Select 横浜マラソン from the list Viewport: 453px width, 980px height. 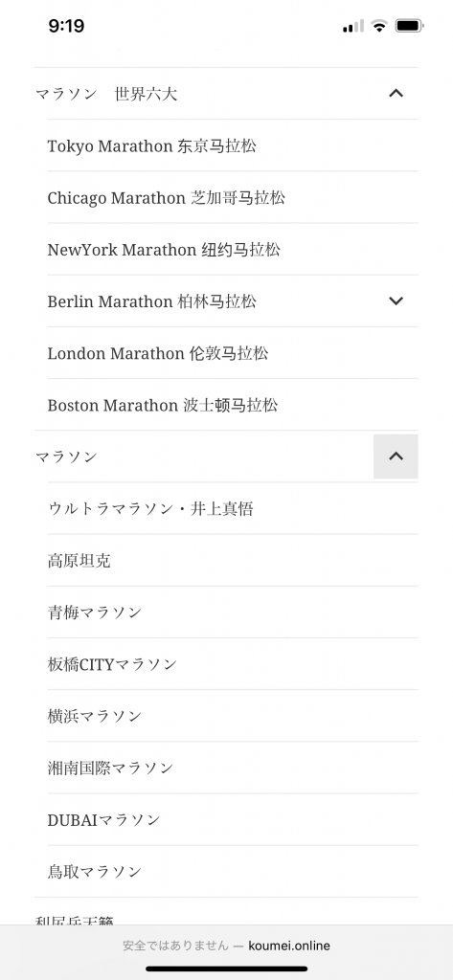click(95, 716)
